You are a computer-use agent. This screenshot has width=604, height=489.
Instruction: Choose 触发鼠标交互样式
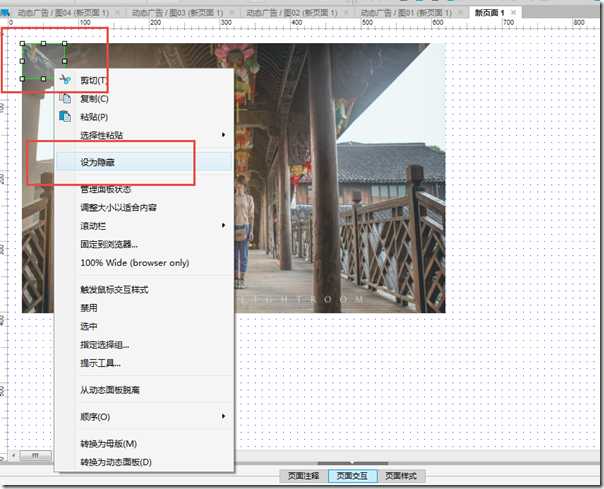click(x=144, y=289)
